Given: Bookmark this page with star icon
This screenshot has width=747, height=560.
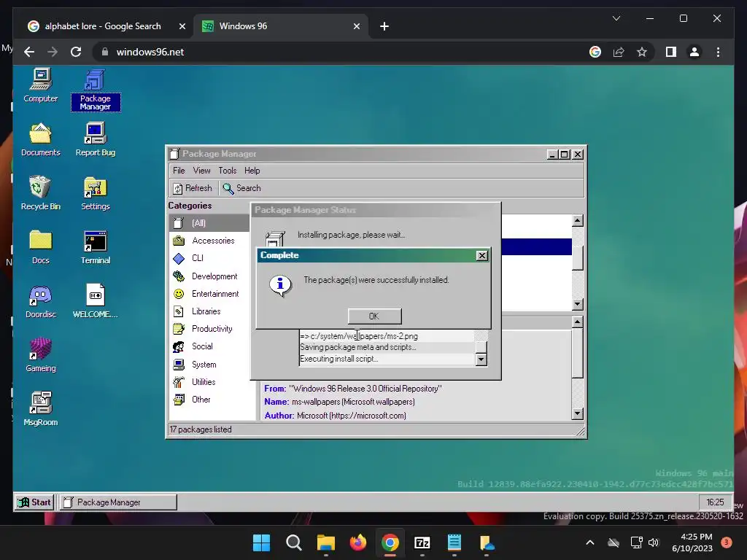Looking at the screenshot, I should 642,52.
